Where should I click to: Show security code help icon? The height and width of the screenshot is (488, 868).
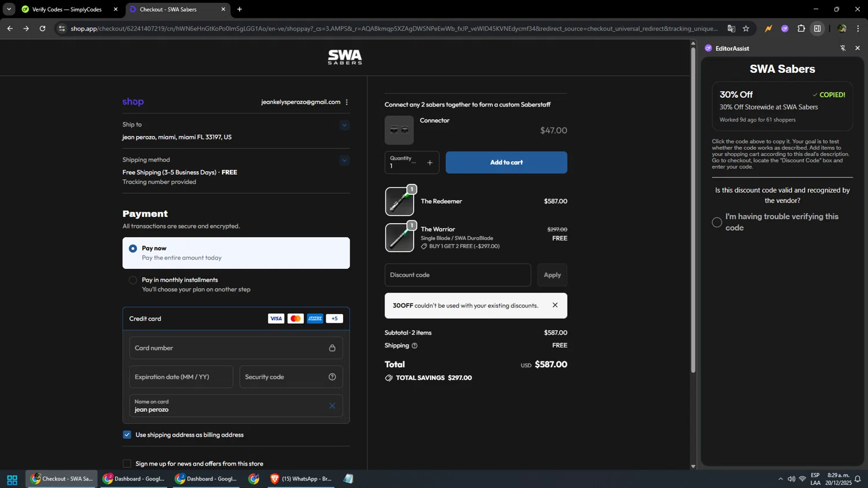coord(332,377)
